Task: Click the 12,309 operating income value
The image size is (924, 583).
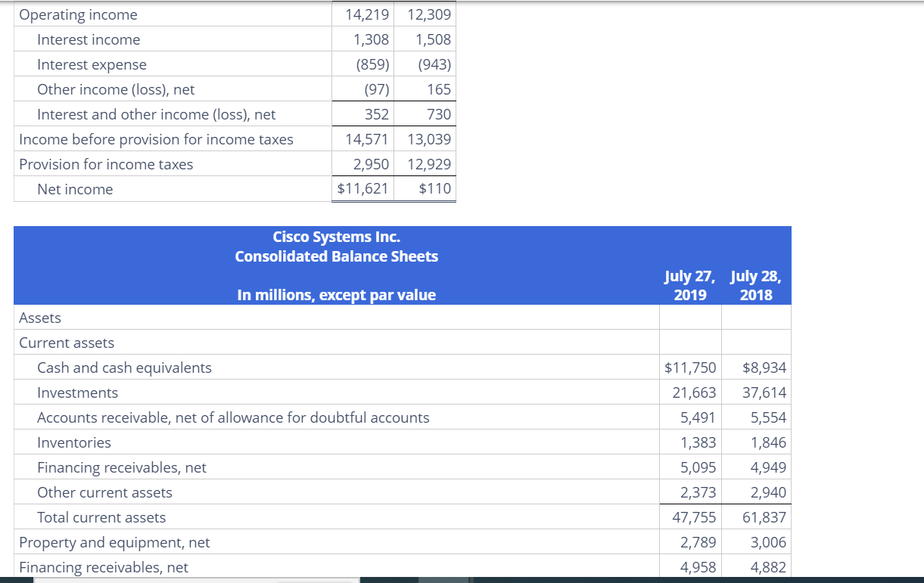Action: click(x=428, y=14)
